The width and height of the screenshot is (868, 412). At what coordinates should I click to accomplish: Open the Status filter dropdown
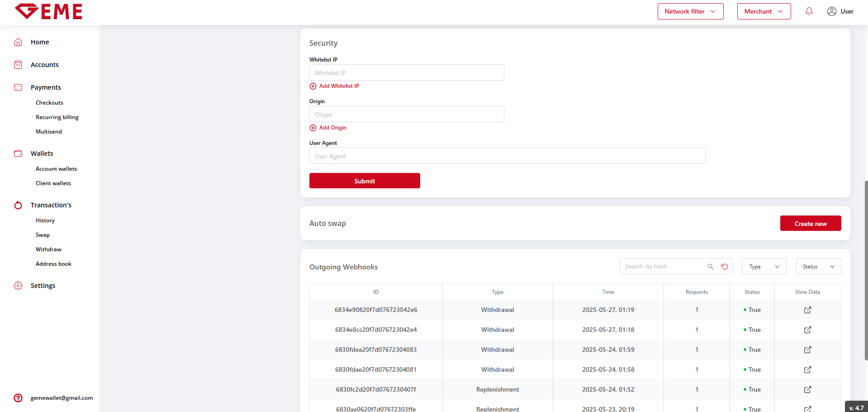(818, 267)
